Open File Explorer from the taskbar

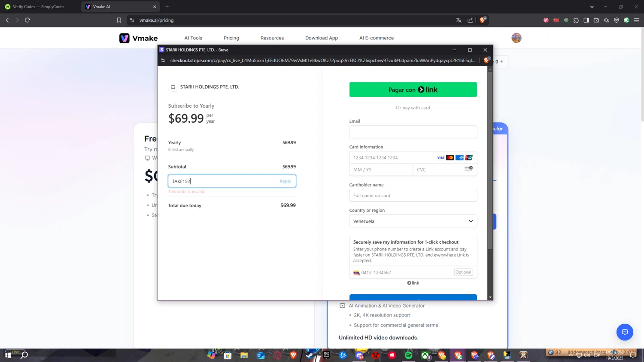244,355
